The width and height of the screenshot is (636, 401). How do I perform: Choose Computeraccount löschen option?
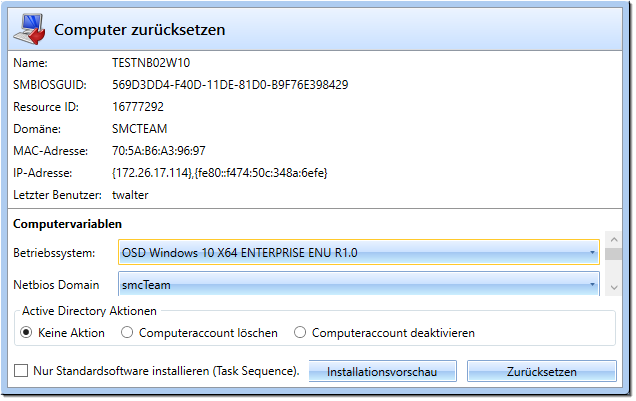127,333
